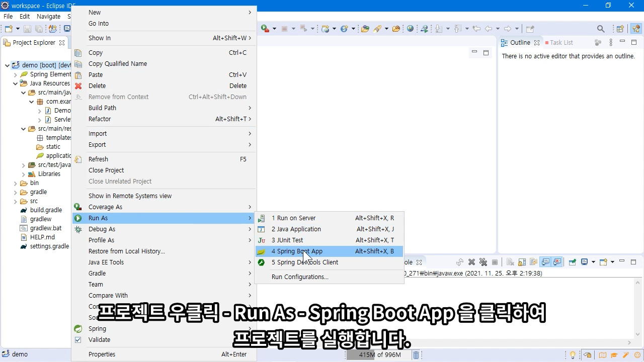Image resolution: width=644 pixels, height=362 pixels.
Task: Open the Edit menu
Action: (x=25, y=16)
